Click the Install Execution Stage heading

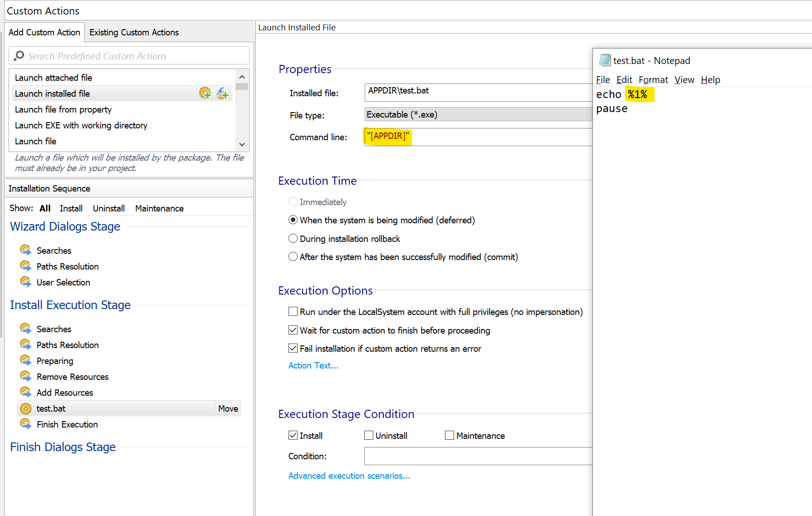[x=70, y=305]
